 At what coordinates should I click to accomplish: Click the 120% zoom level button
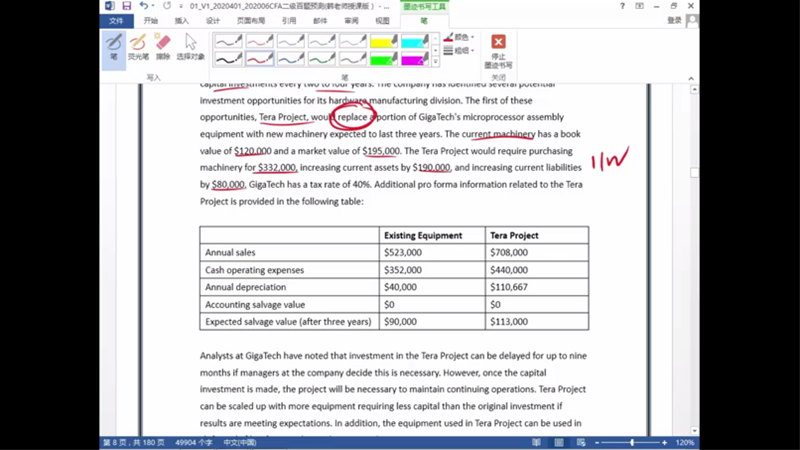pyautogui.click(x=685, y=442)
